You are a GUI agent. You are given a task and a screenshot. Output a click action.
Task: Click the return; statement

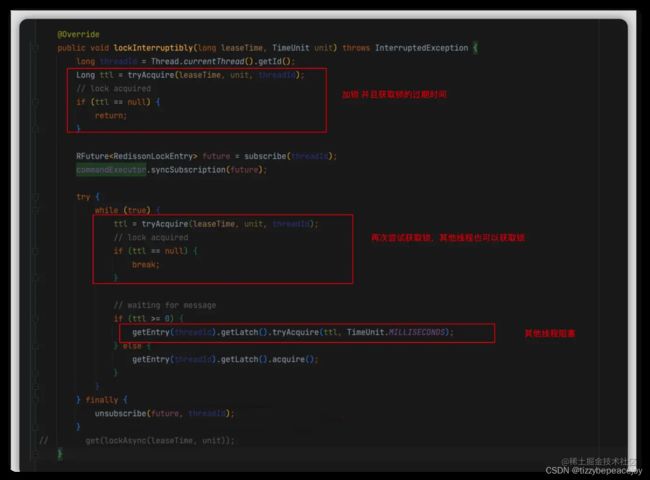pos(111,116)
